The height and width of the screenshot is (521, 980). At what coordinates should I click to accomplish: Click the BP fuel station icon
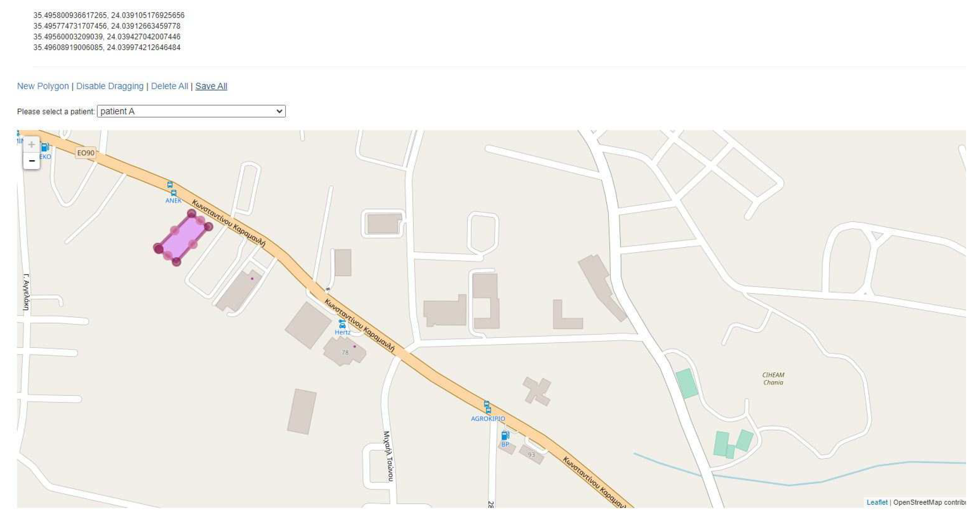coord(505,436)
